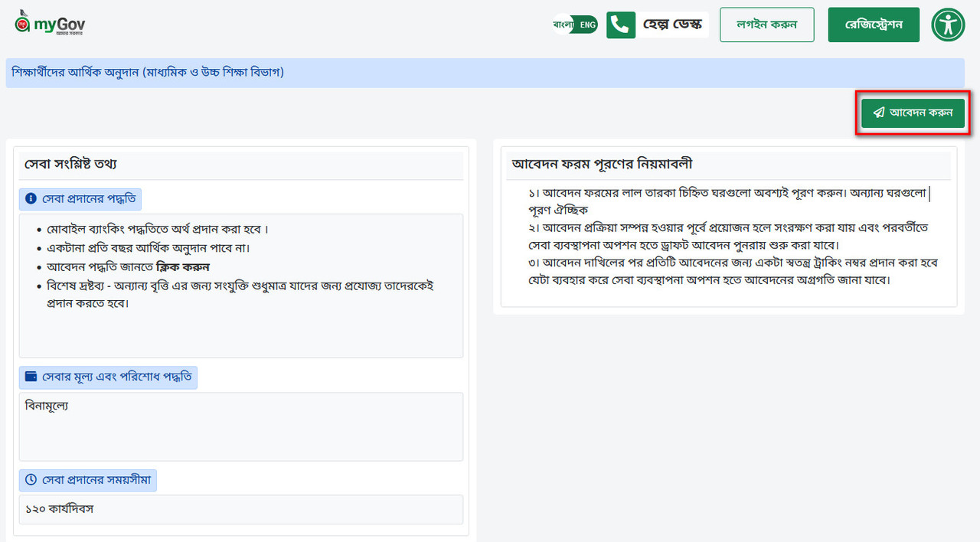Click the আবেদন ফরম পূরণের নিয়মাবলী heading

pos(603,165)
